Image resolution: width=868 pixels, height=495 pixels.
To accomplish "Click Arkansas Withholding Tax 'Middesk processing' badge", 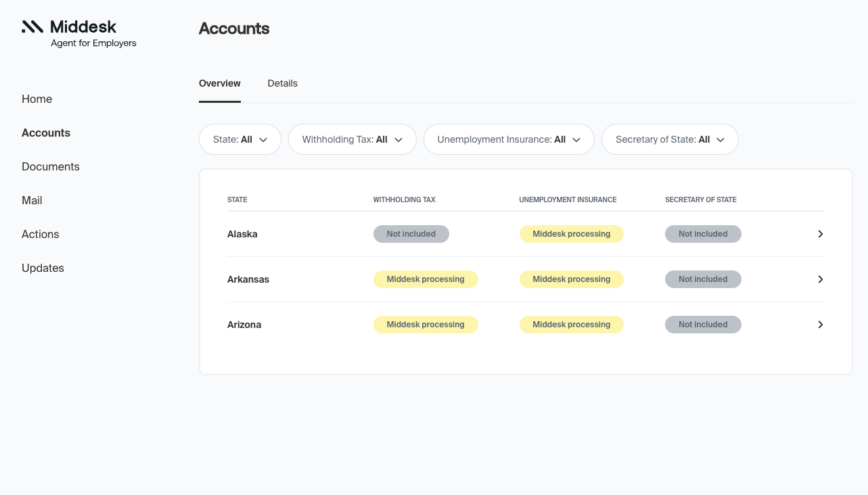I will (426, 279).
